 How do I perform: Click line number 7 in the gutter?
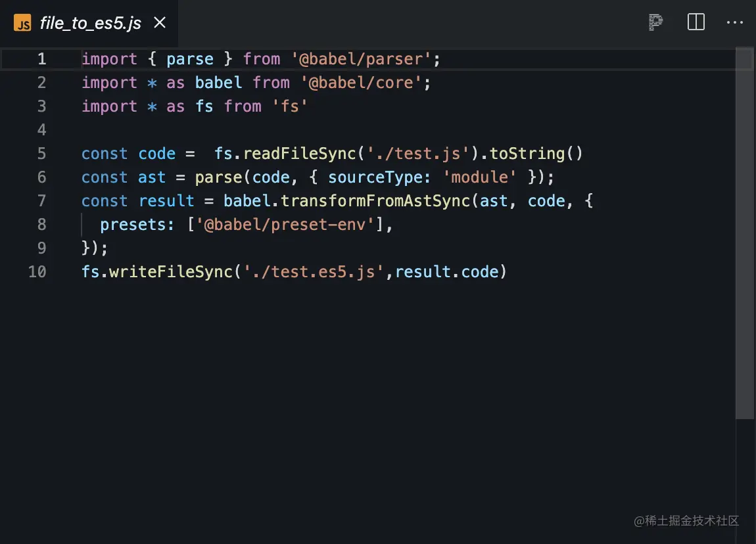pos(42,200)
